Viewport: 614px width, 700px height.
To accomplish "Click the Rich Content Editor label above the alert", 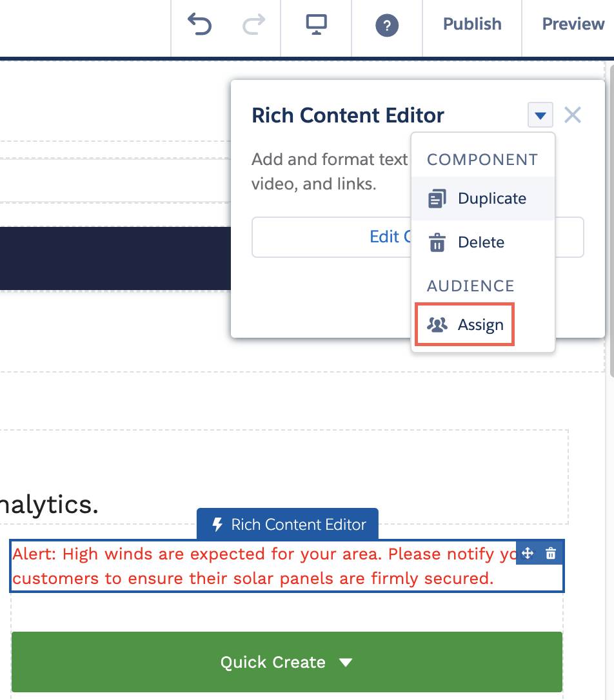I will [288, 524].
